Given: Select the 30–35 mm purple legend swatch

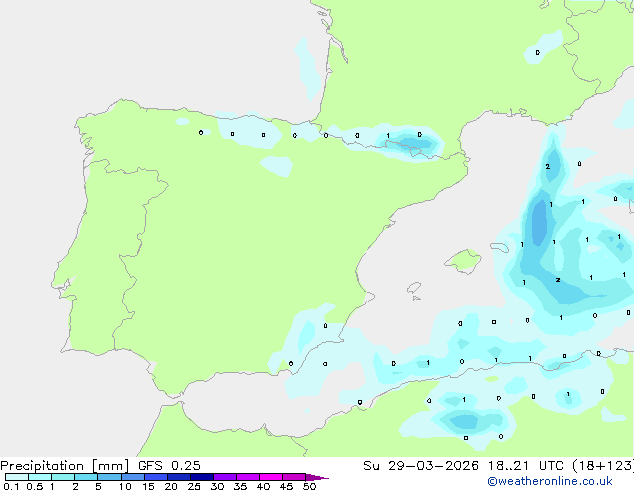Looking at the screenshot, I should (224, 477).
